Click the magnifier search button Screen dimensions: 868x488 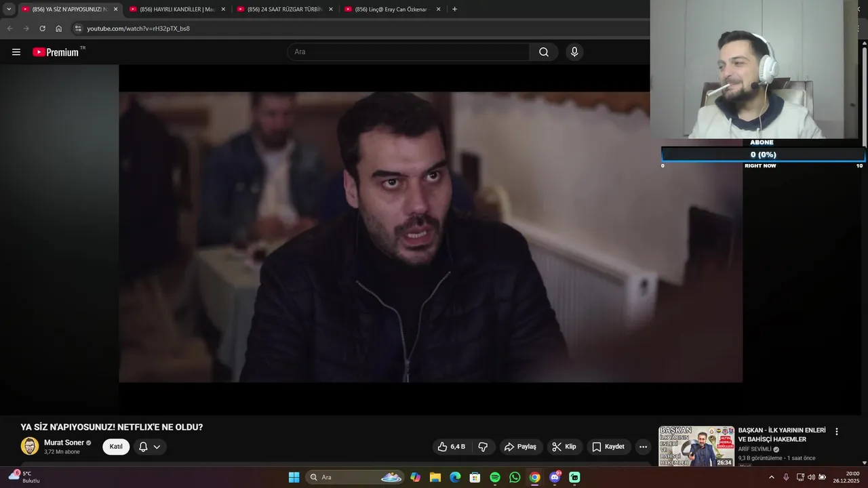click(544, 52)
